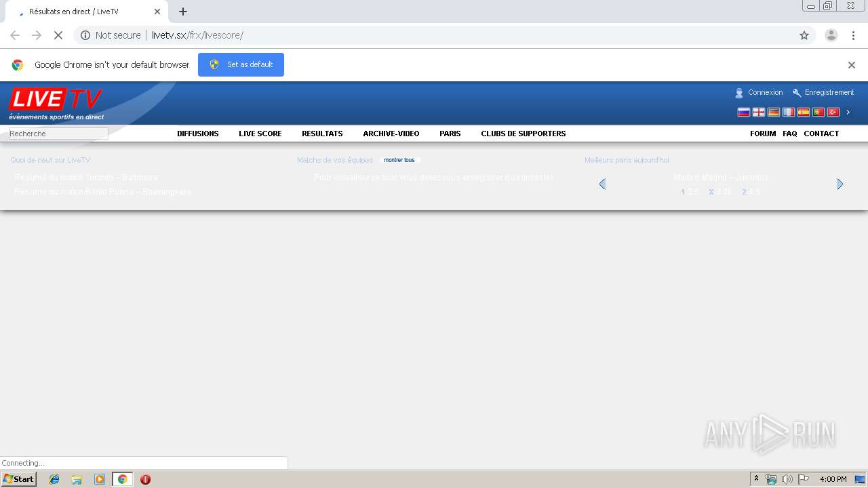
Task: Click the Set as default button
Action: click(241, 64)
